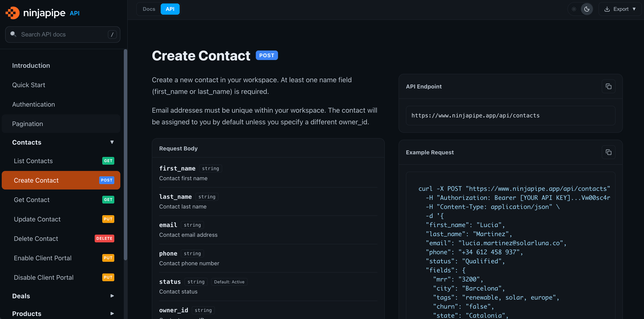Collapse the Contacts section chevron
This screenshot has height=319, width=644.
[x=112, y=142]
